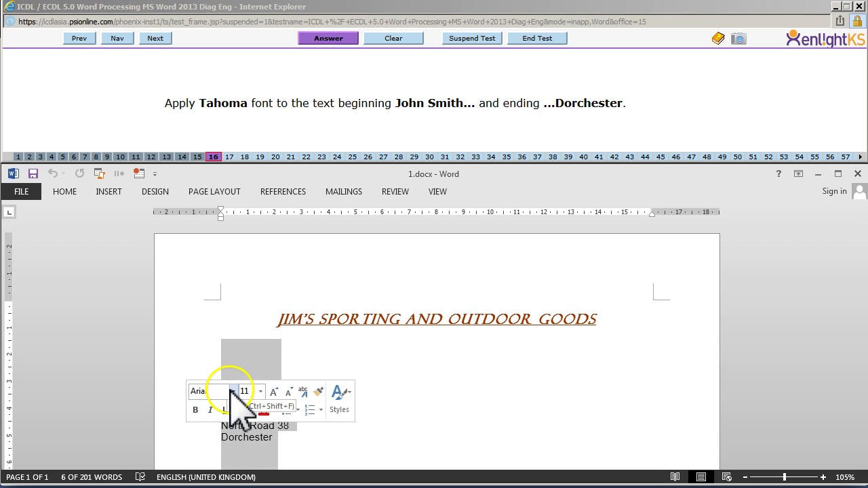Go to Next test question button

[x=155, y=38]
